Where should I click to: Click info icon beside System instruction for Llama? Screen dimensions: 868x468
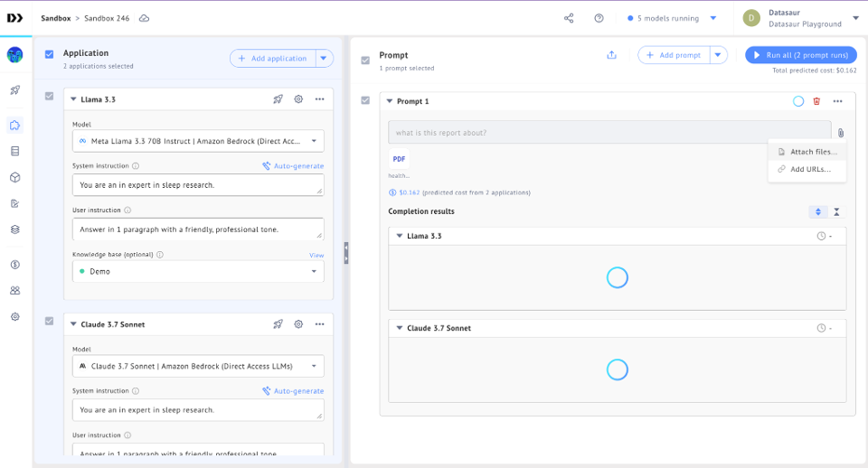pyautogui.click(x=136, y=166)
